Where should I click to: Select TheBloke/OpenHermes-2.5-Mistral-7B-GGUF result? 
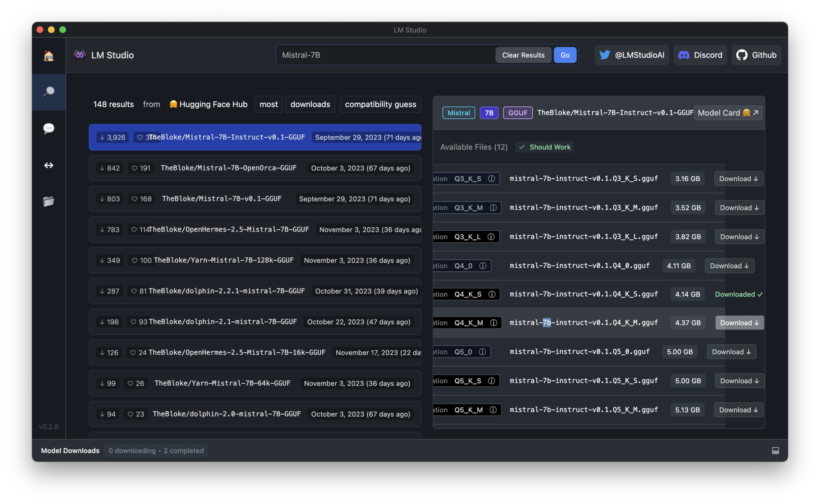[x=255, y=229]
